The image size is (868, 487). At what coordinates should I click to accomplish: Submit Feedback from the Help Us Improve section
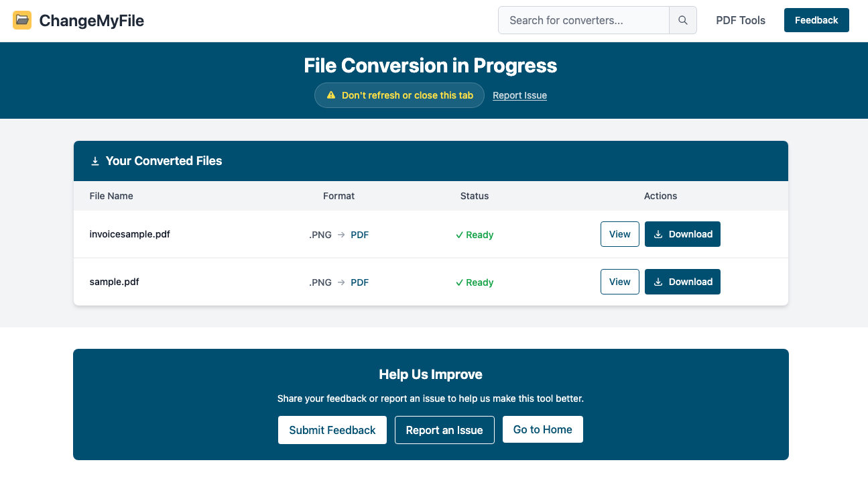[x=332, y=430]
